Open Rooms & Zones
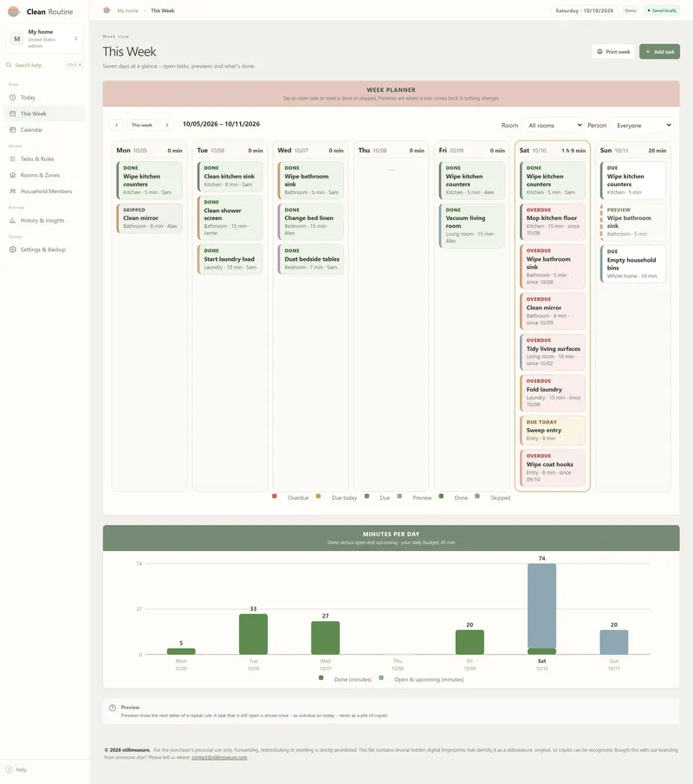The width and height of the screenshot is (693, 784). tap(44, 175)
